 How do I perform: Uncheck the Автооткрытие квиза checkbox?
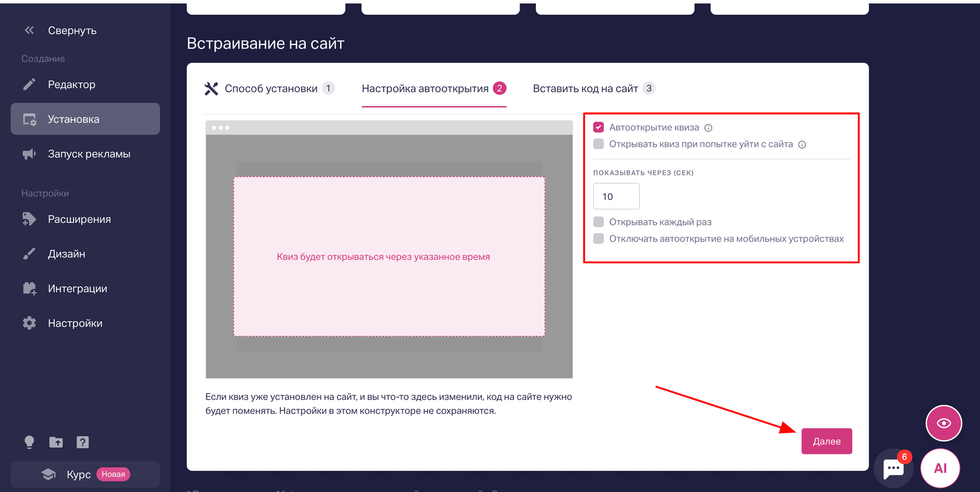(599, 127)
